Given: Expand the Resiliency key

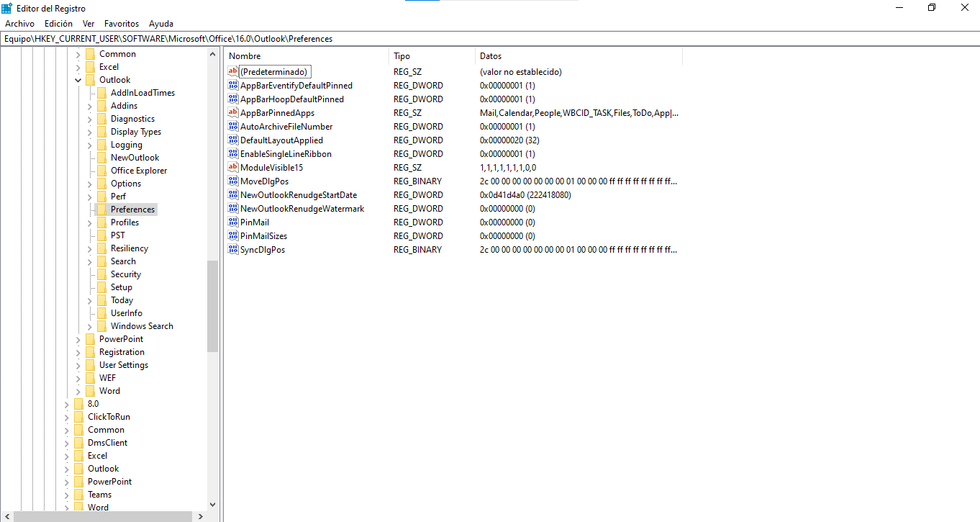Looking at the screenshot, I should (89, 248).
